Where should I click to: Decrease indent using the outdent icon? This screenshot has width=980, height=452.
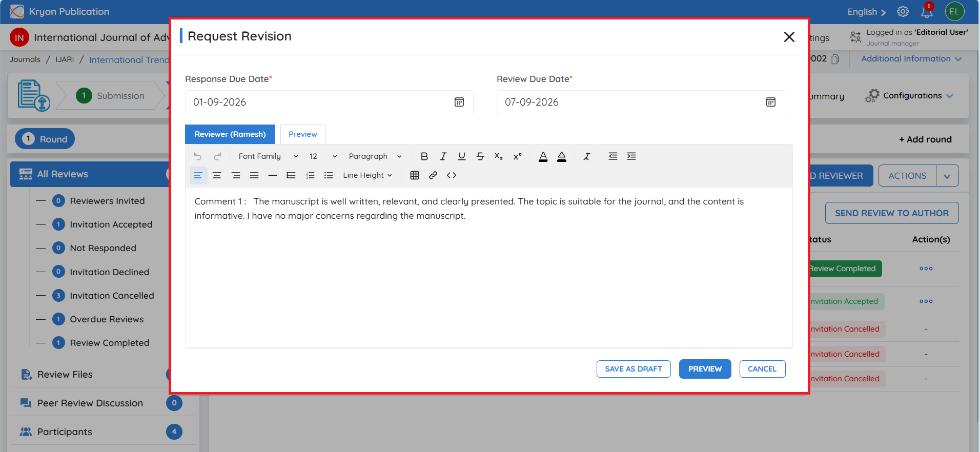(613, 156)
